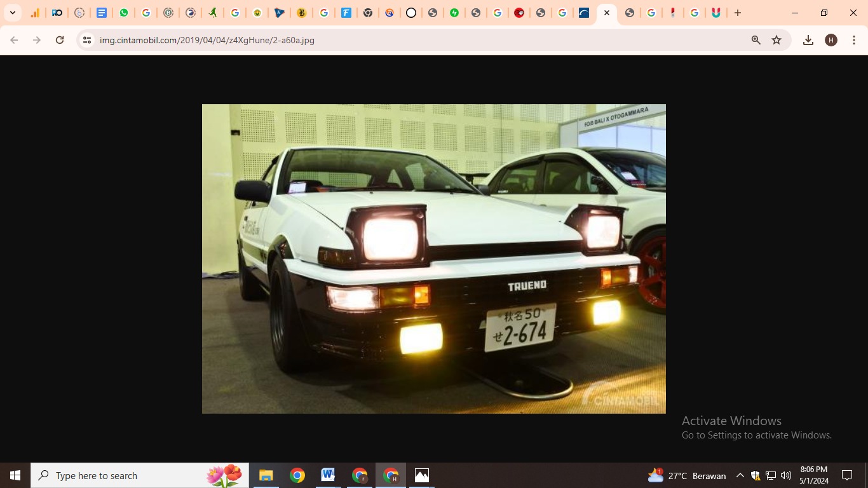Minimize the Chrome window
Image resolution: width=868 pixels, height=488 pixels.
(x=795, y=13)
